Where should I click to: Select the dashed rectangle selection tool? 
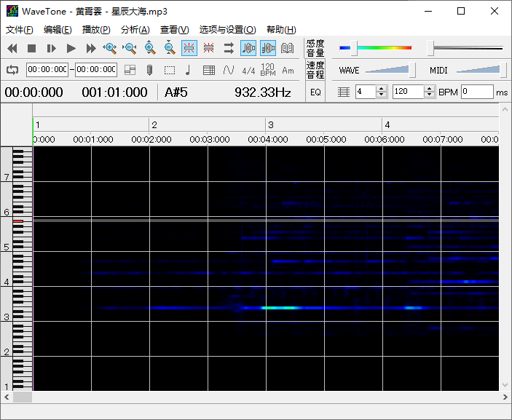[169, 70]
